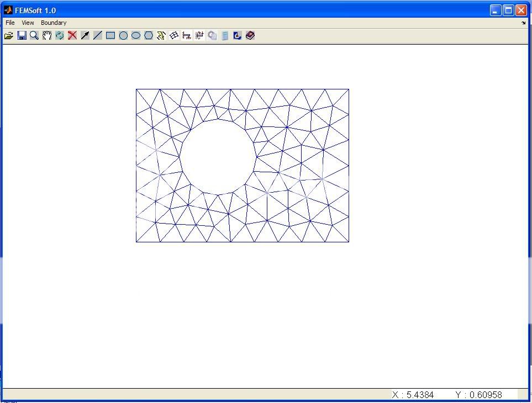Open the View menu

pyautogui.click(x=28, y=23)
